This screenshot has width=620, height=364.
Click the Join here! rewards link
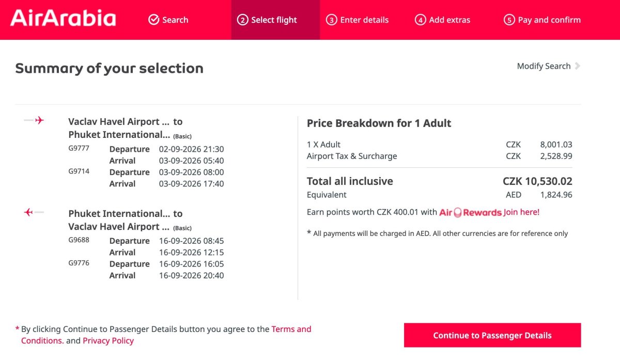tap(521, 212)
